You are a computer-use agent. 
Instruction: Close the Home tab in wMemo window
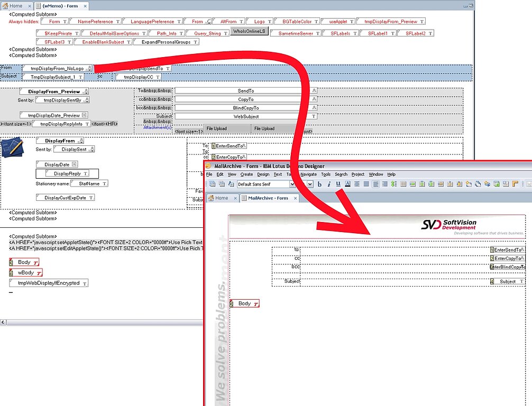click(30, 6)
